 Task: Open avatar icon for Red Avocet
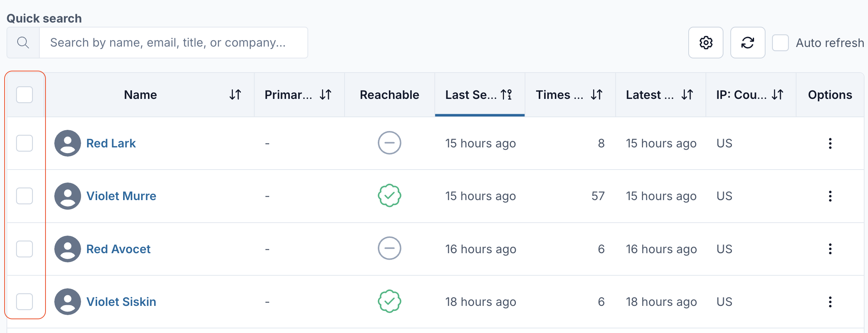pos(68,249)
